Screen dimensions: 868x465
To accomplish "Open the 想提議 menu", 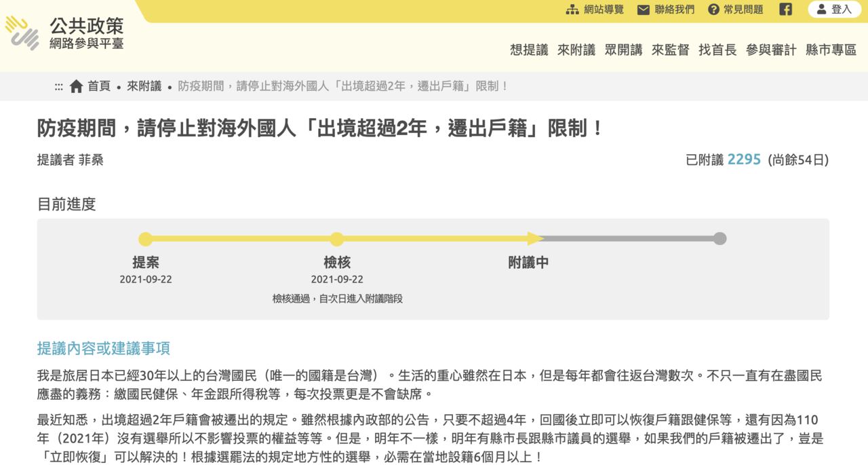I will click(529, 50).
